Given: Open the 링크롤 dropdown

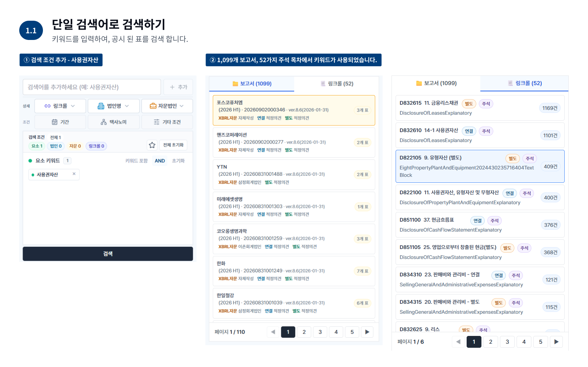Looking at the screenshot, I should [x=60, y=106].
